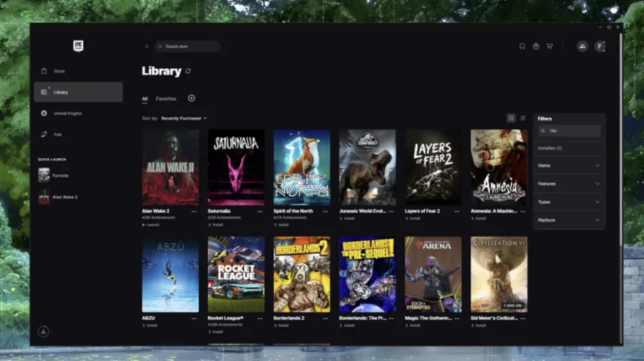Open the Jurassic World Evolution cover art
644x361 pixels.
point(368,167)
